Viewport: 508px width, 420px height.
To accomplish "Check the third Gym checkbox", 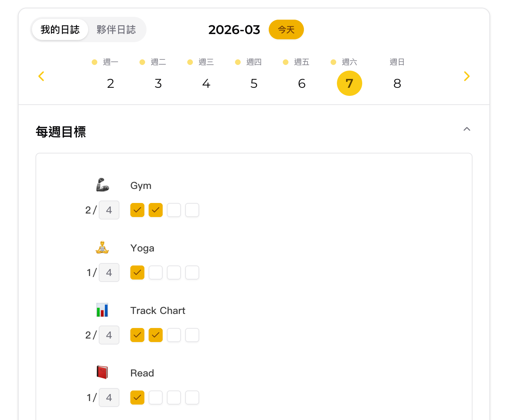I will pos(174,210).
